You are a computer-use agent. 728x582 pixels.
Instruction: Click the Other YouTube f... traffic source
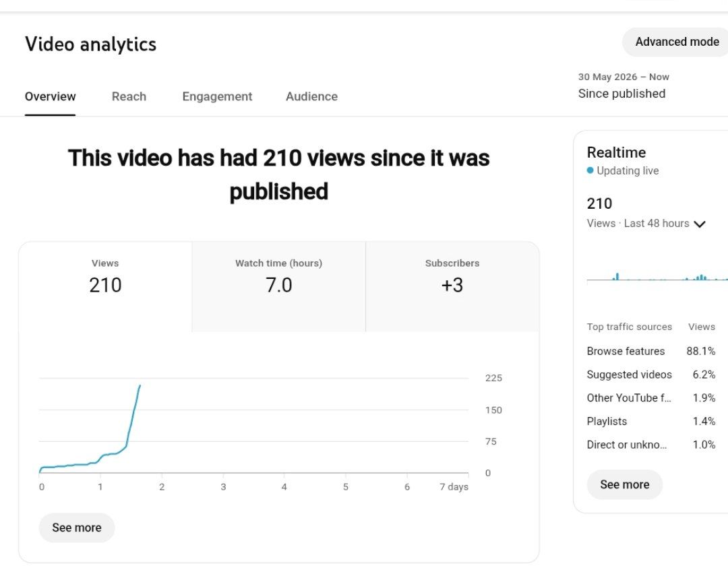coord(629,397)
